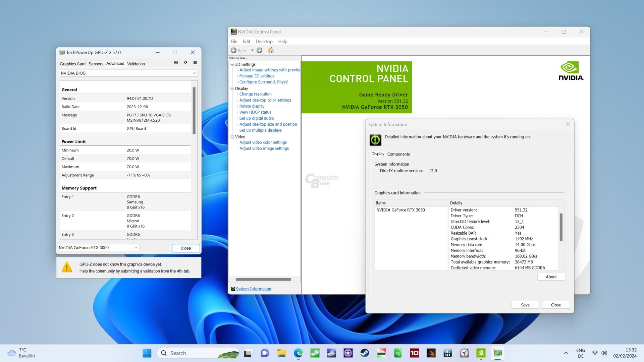644x362 pixels.
Task: Open the red '10' taskbar app
Action: (x=415, y=353)
